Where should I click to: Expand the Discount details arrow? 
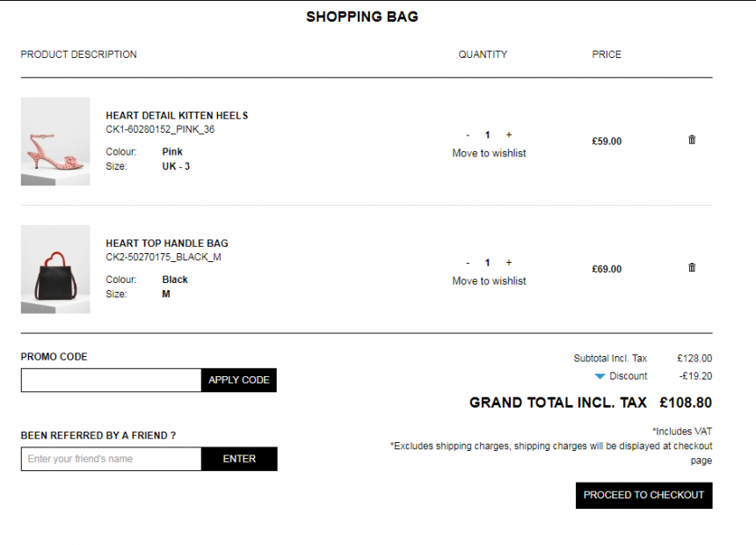tap(600, 376)
